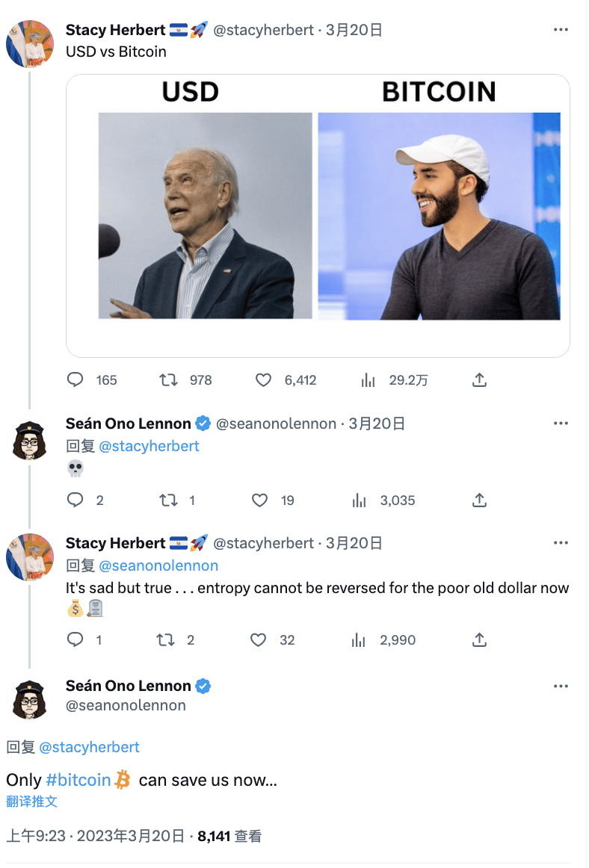
Task: Reply to Stacy Herbert's USD vs Bitcoin tweet
Action: click(x=75, y=380)
